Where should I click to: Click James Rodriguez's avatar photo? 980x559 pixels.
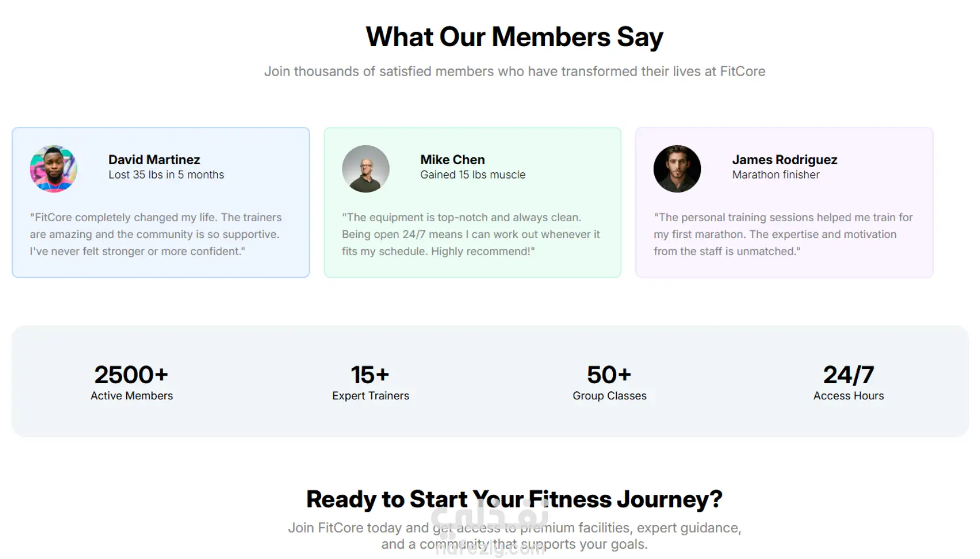(677, 168)
